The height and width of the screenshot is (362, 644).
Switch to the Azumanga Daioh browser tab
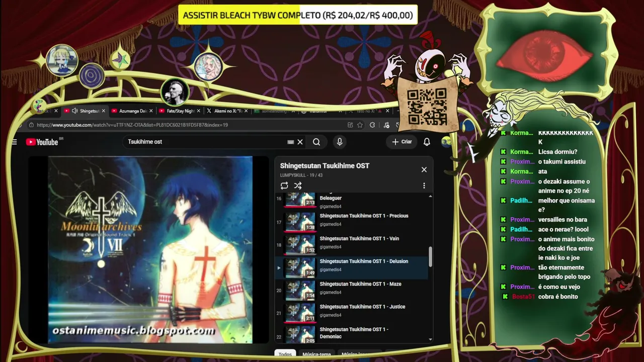[x=133, y=111]
